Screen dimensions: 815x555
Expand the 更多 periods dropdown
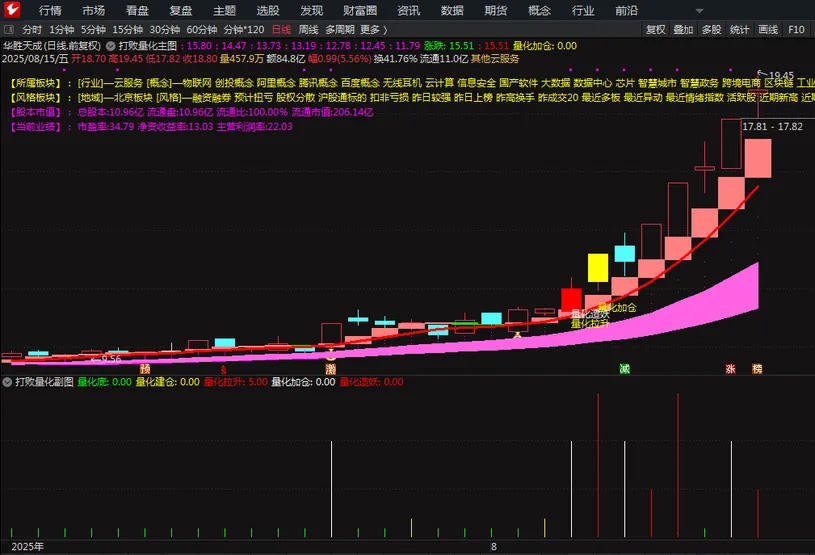pyautogui.click(x=373, y=30)
